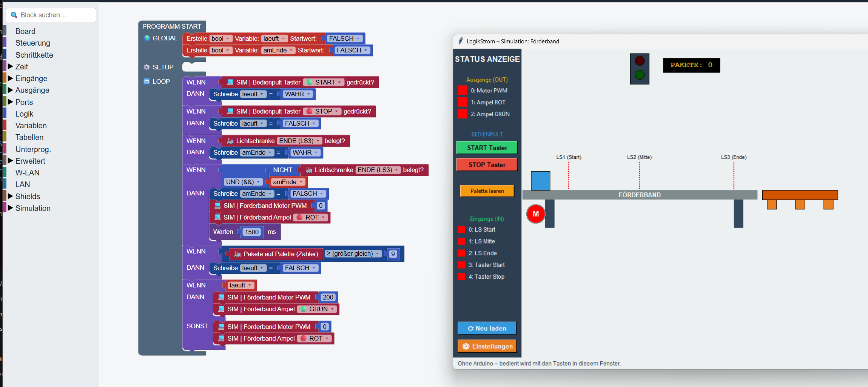Open Einstellungen in the simulation window
The image size is (868, 387).
tap(487, 346)
